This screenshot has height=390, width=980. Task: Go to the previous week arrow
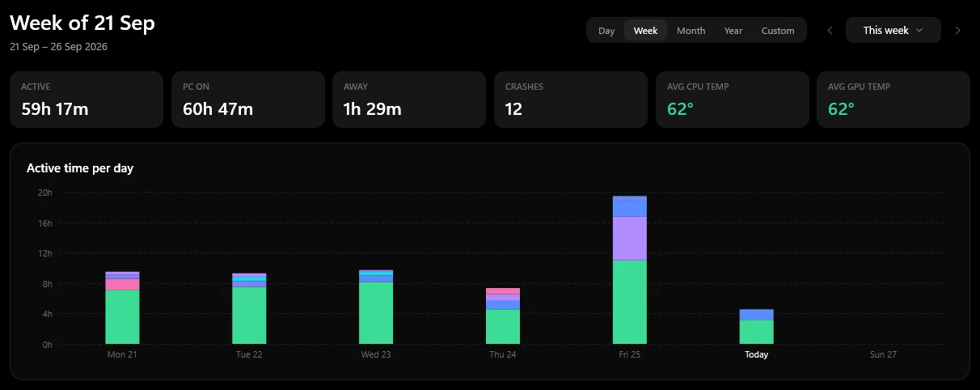tap(830, 30)
